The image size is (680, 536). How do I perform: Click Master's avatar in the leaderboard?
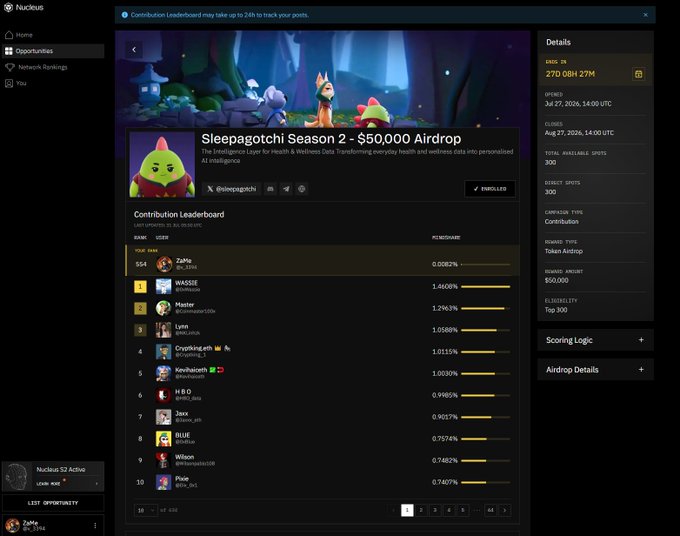163,308
